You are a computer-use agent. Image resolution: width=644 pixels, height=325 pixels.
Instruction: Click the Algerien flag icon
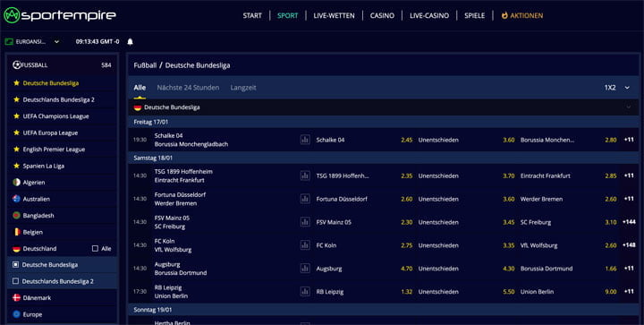point(16,182)
